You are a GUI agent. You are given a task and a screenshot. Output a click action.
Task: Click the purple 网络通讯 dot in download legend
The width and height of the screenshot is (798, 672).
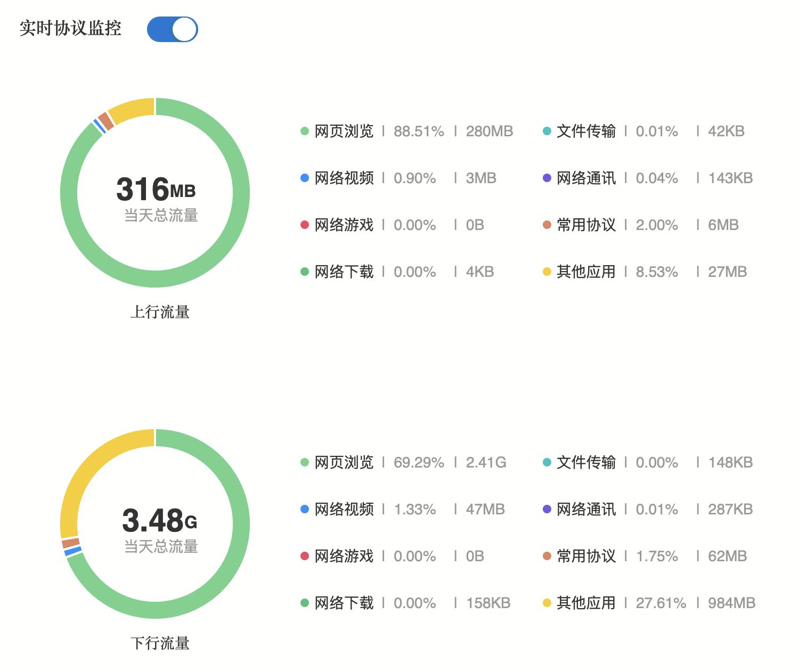pos(547,509)
